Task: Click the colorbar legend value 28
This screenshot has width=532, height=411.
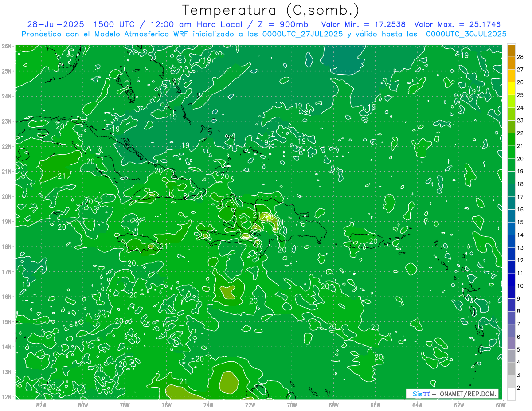Action: pos(520,57)
